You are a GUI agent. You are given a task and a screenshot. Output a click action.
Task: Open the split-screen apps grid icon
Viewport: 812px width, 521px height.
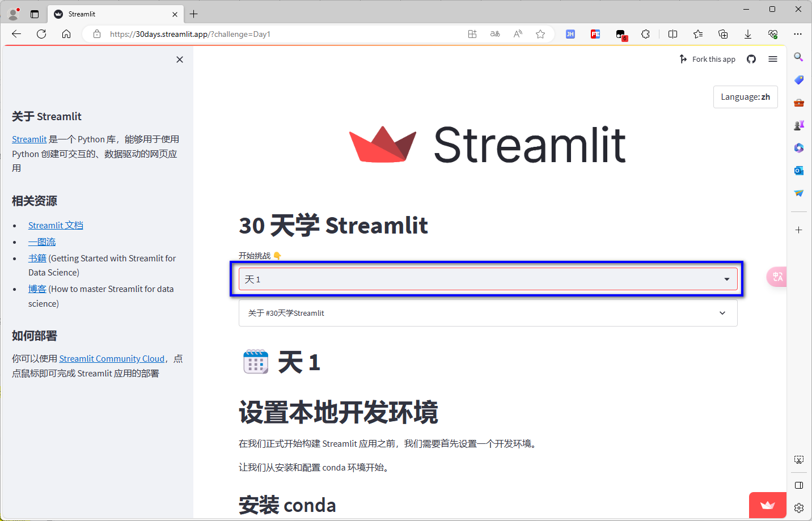point(472,34)
